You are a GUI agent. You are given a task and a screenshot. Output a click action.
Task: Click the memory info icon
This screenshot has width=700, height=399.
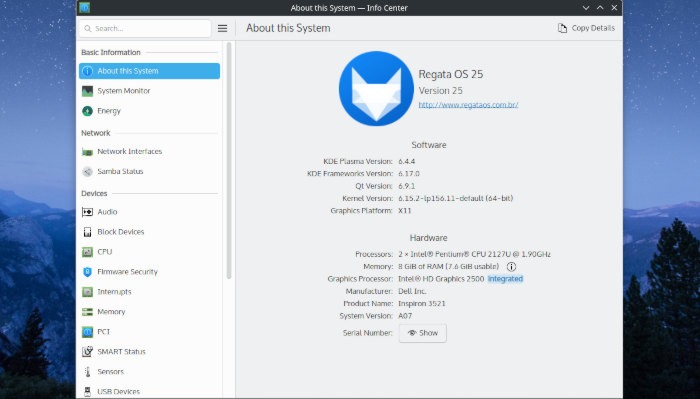pos(512,267)
